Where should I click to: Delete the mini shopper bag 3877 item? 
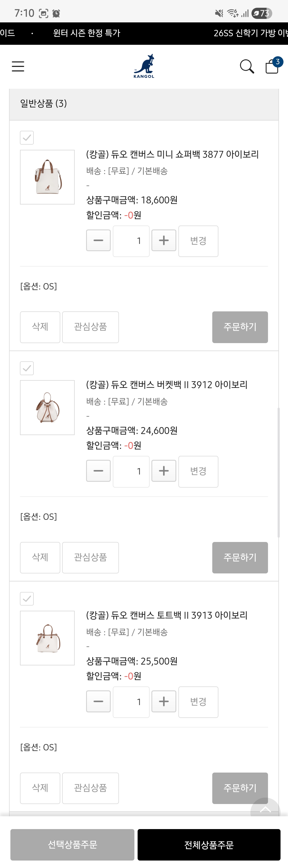(x=40, y=327)
